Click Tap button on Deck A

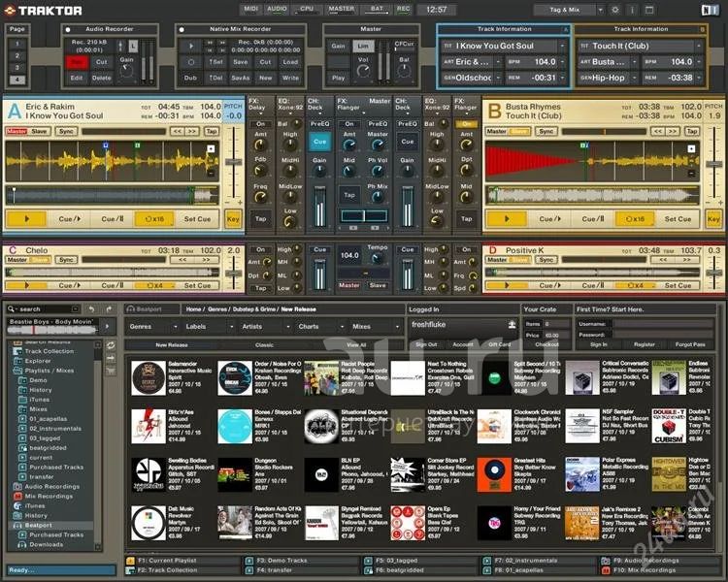coord(212,131)
